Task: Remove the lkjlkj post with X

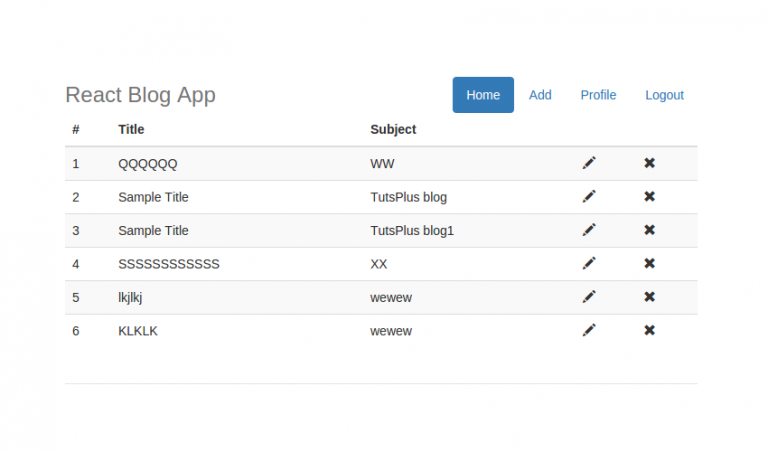Action: coord(649,297)
